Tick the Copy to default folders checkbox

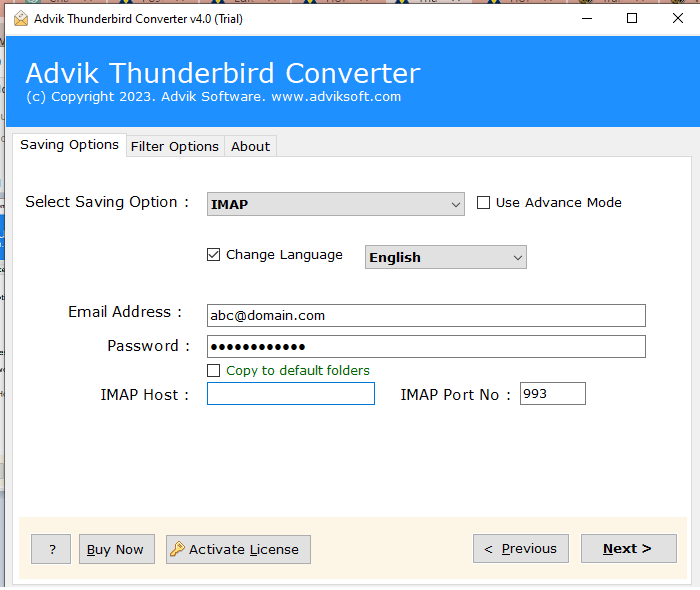point(213,370)
